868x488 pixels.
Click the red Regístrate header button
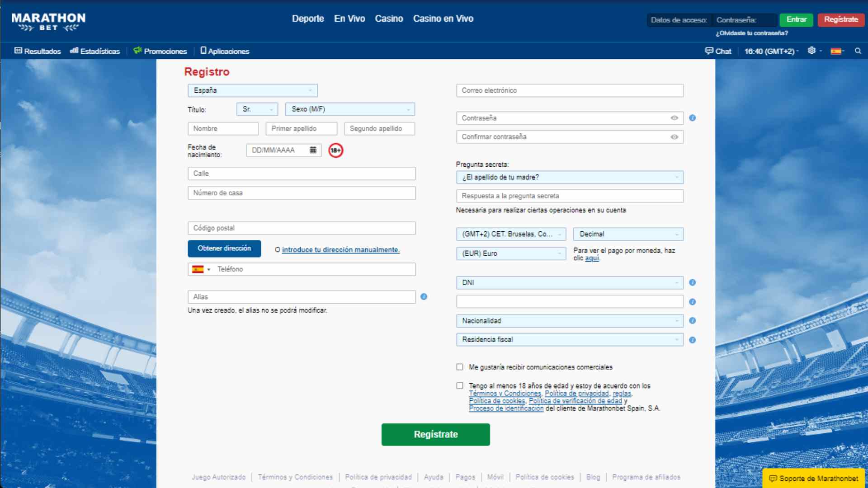coord(841,19)
